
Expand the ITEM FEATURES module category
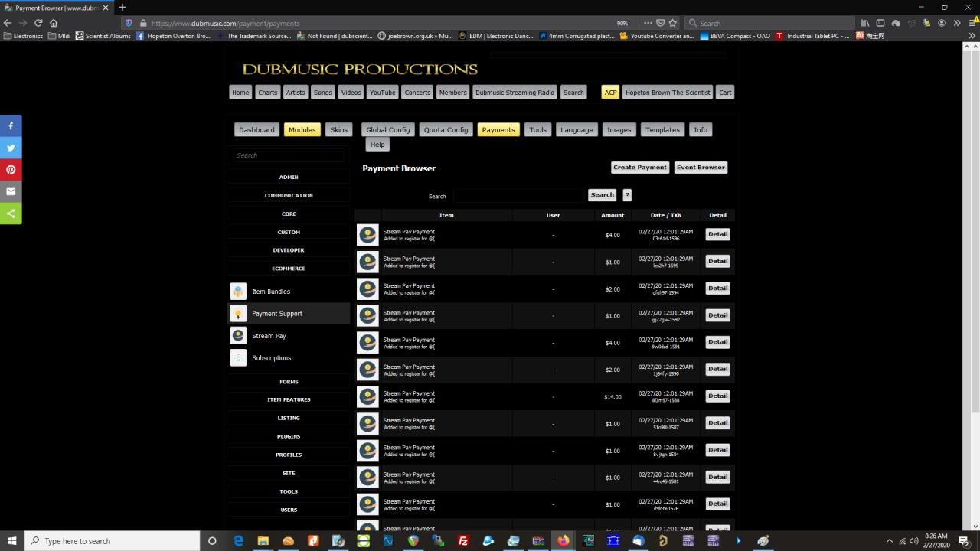pos(289,399)
